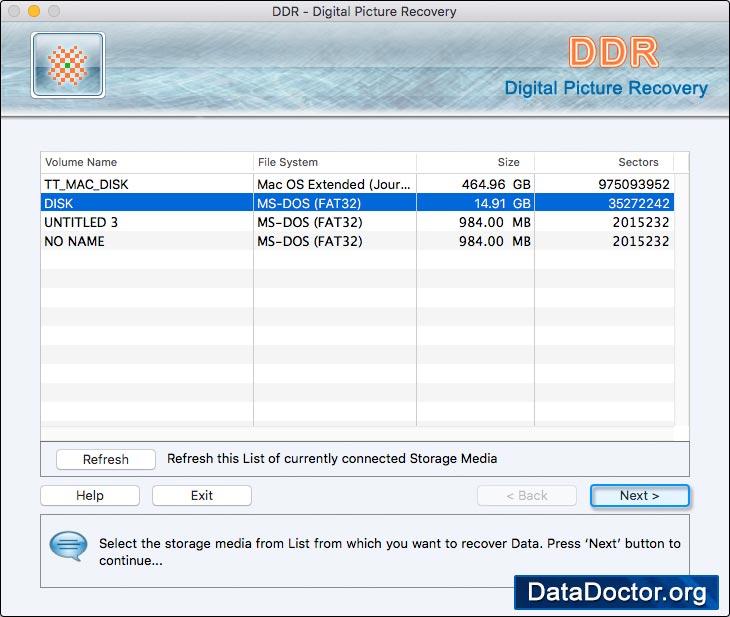730x617 pixels.
Task: Sort by Volume Name column header
Action: click(x=147, y=162)
